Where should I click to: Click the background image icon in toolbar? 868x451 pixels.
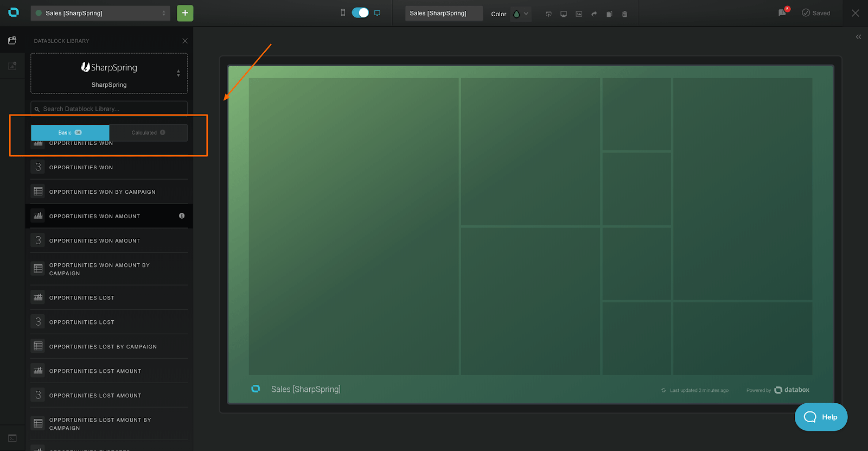[x=579, y=14]
